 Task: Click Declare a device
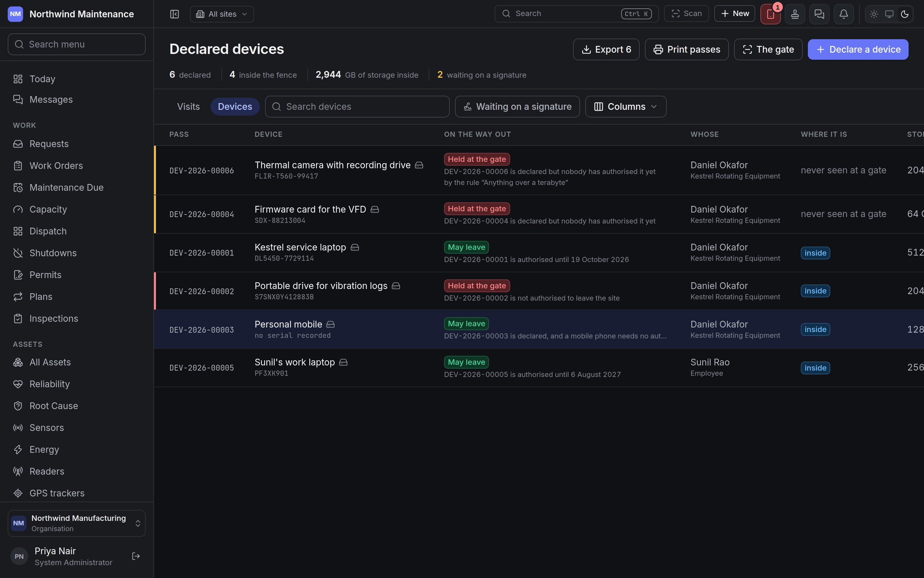[x=858, y=49]
